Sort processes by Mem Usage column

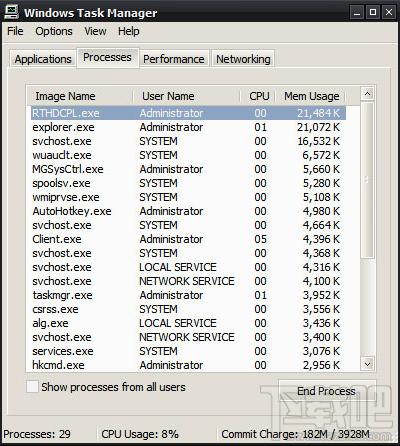point(311,96)
